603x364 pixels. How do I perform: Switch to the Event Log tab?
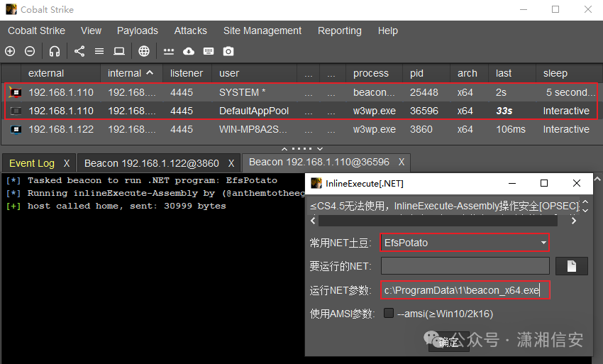pyautogui.click(x=32, y=163)
